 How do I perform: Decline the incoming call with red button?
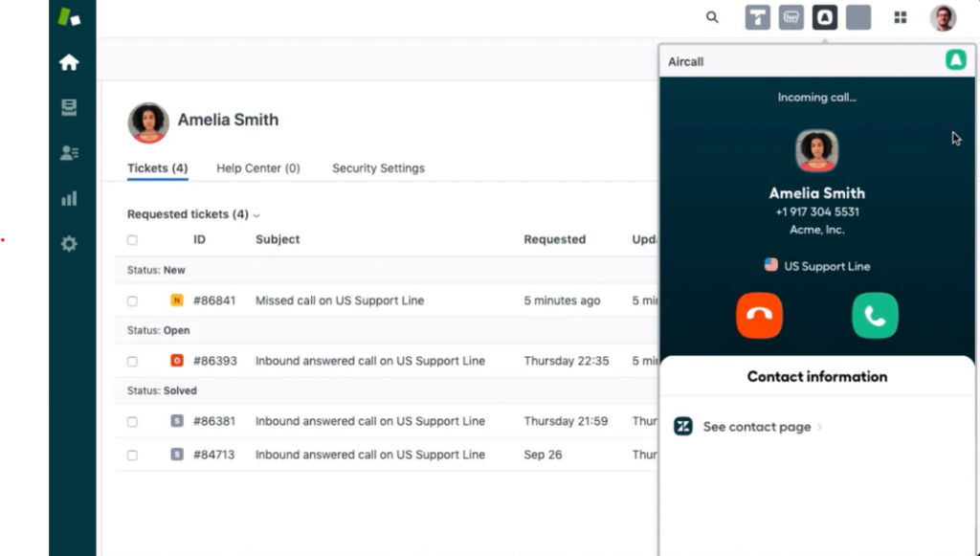(x=759, y=316)
